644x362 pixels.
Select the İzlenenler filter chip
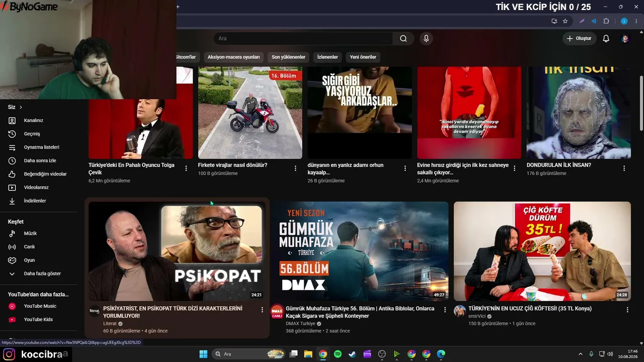[328, 57]
